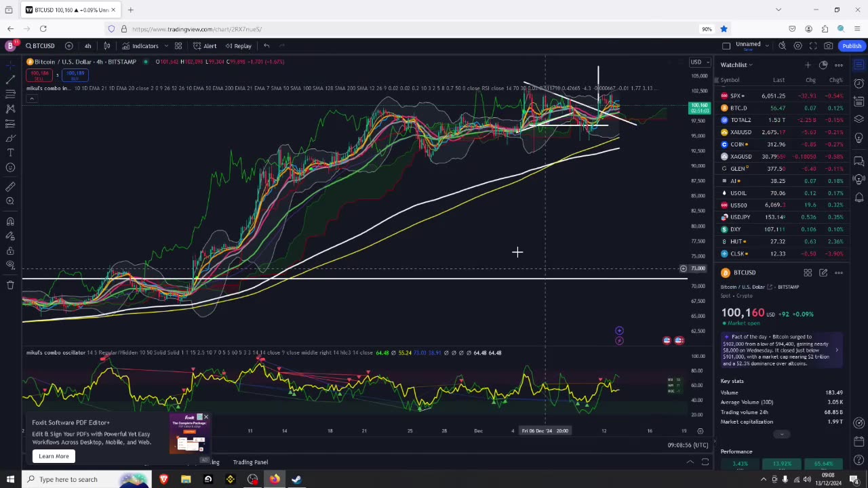Select the 4h timeframe interval

(x=87, y=46)
